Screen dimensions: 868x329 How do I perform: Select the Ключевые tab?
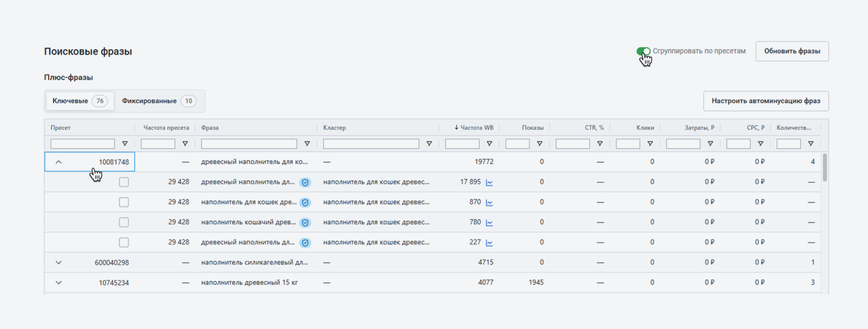[79, 101]
